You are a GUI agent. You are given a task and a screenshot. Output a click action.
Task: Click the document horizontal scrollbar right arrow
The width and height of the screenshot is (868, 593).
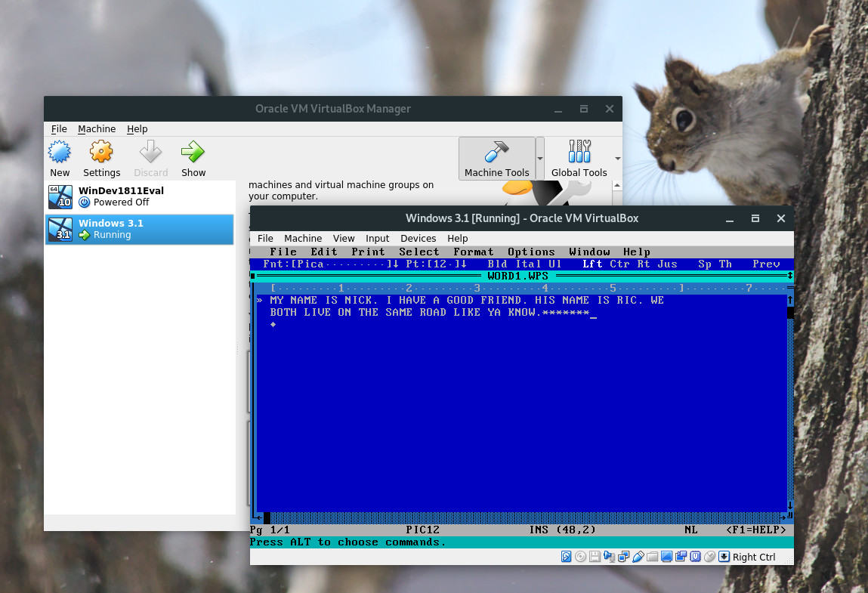click(x=783, y=517)
